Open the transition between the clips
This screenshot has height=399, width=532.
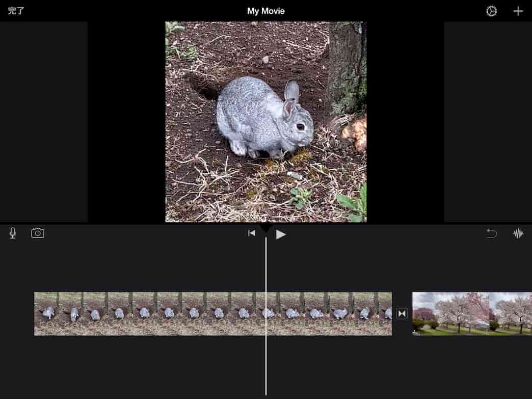(x=402, y=313)
